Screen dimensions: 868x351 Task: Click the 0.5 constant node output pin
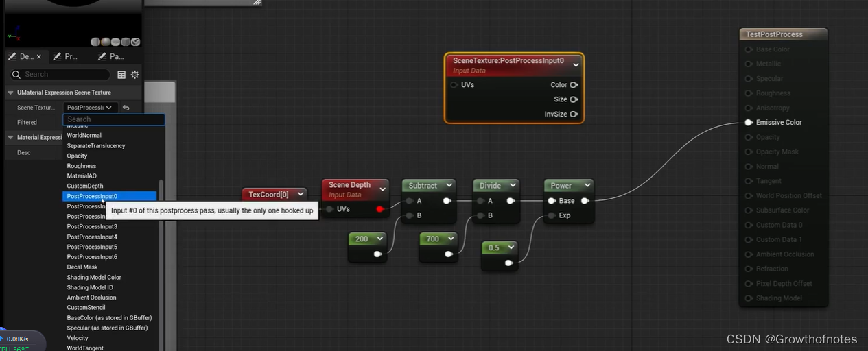[508, 263]
